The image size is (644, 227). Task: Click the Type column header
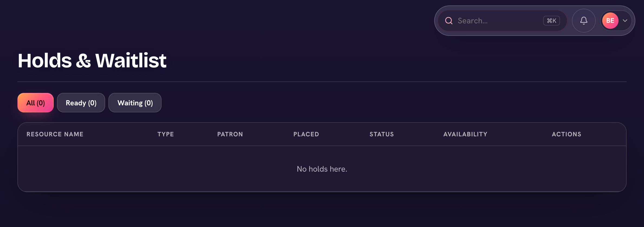pyautogui.click(x=166, y=134)
